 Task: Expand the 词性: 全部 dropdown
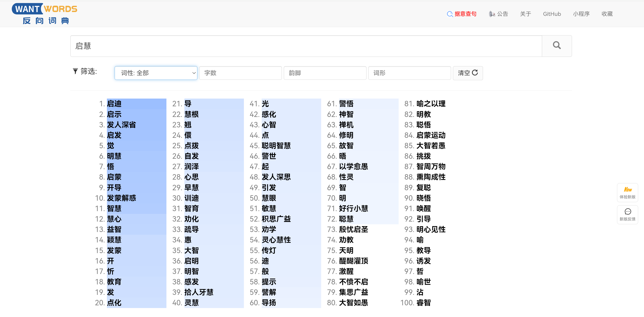(x=156, y=73)
